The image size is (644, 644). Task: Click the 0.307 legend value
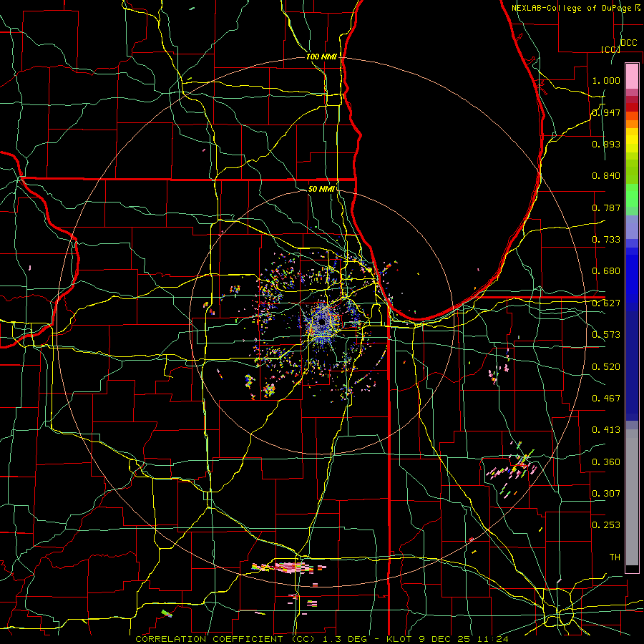click(x=606, y=494)
